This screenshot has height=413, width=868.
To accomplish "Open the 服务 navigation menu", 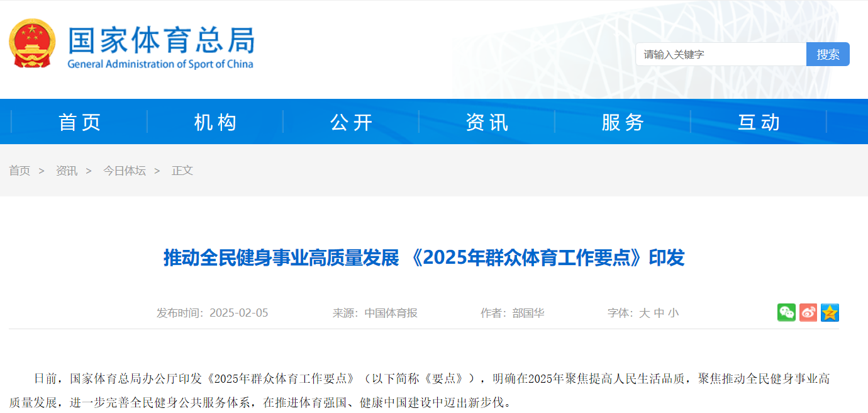I will tap(623, 122).
